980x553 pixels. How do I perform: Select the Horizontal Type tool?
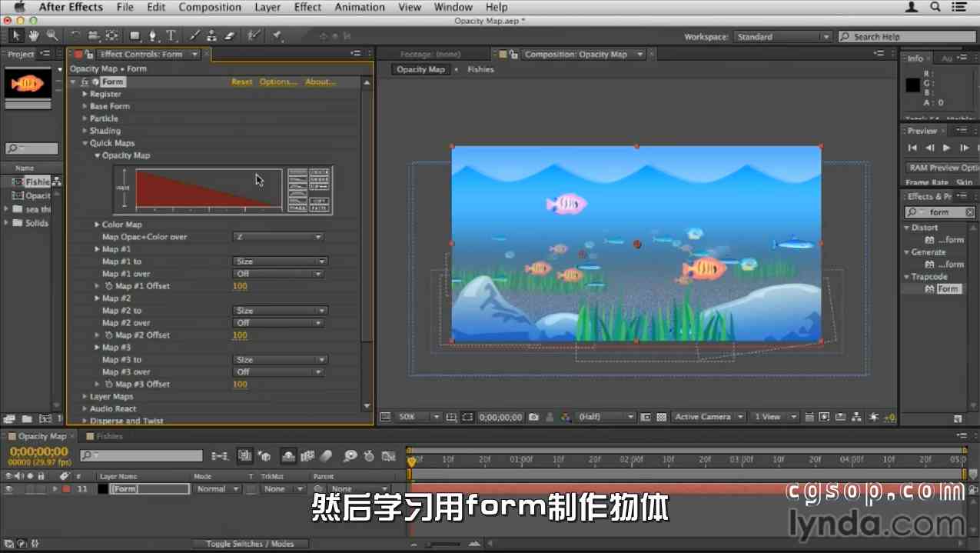[x=171, y=35]
